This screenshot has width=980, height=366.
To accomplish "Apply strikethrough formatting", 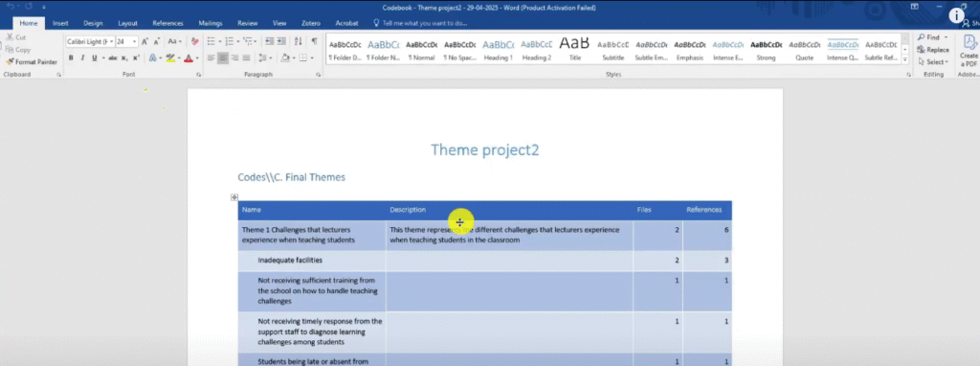I will [113, 58].
